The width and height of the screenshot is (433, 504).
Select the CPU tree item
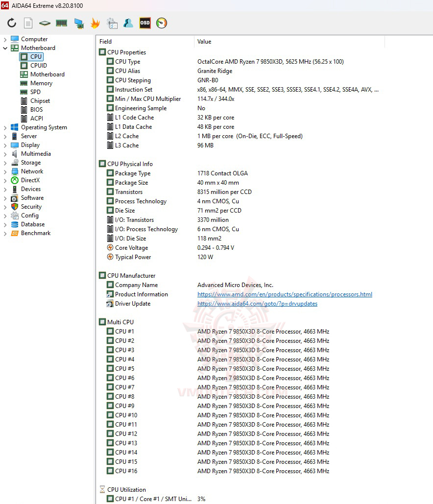(31, 57)
